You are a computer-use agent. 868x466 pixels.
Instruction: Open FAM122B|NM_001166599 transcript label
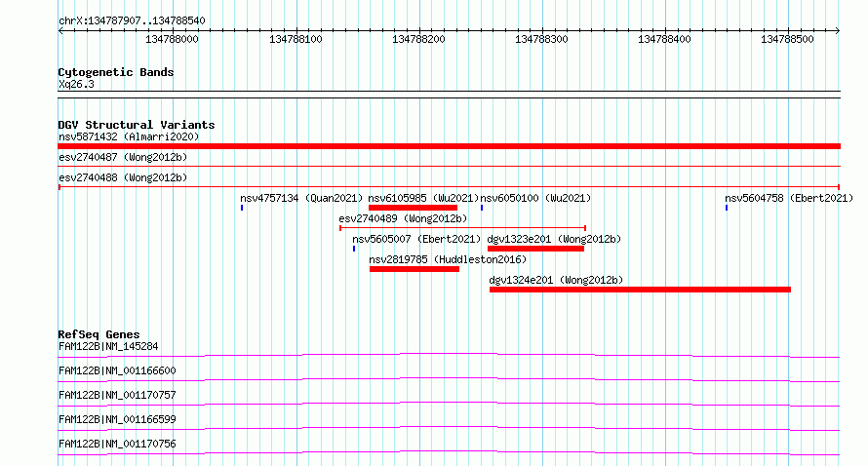(117, 419)
